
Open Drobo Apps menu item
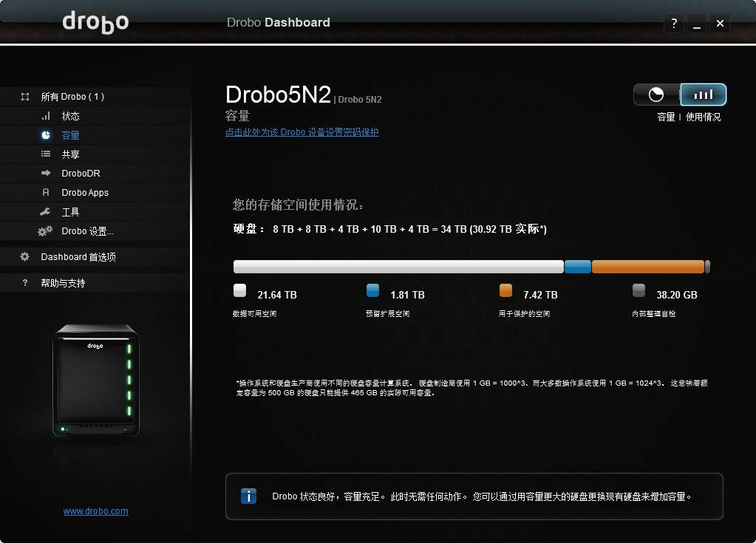point(95,193)
